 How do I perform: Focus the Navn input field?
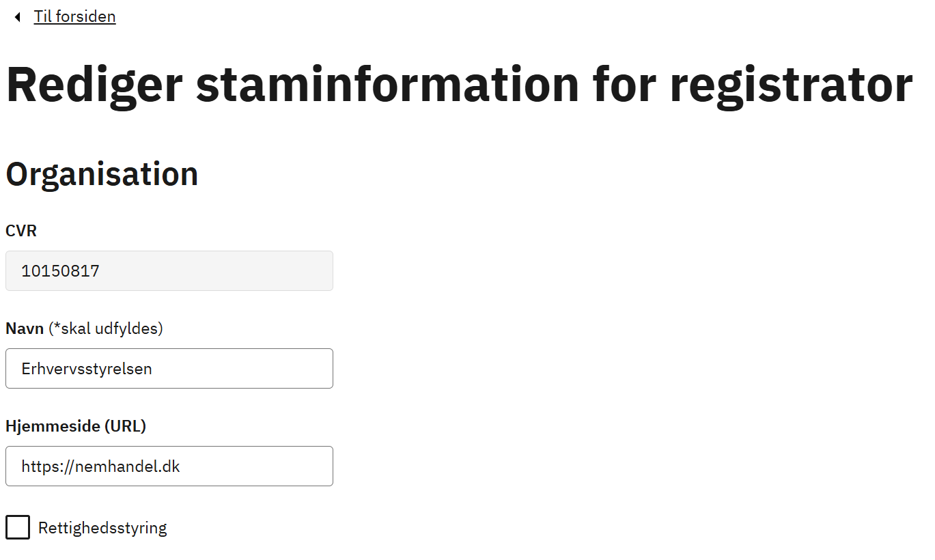pos(169,369)
